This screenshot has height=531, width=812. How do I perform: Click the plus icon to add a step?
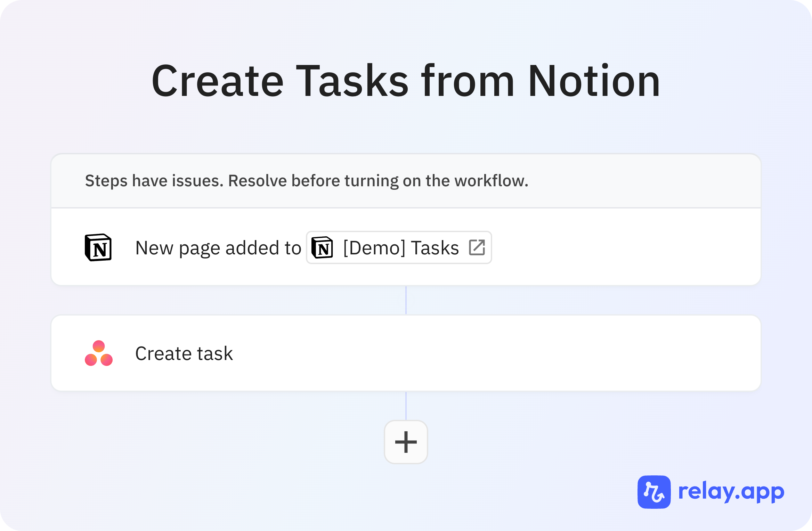point(406,442)
